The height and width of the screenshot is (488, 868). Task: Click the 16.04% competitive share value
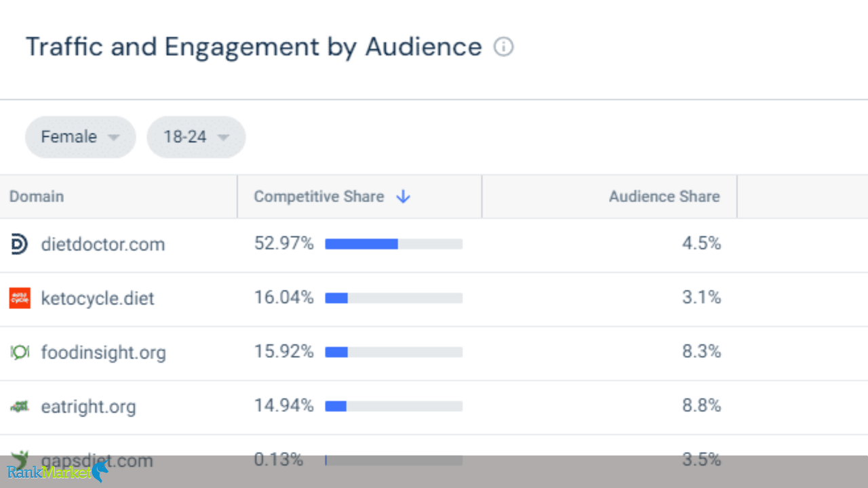point(283,298)
